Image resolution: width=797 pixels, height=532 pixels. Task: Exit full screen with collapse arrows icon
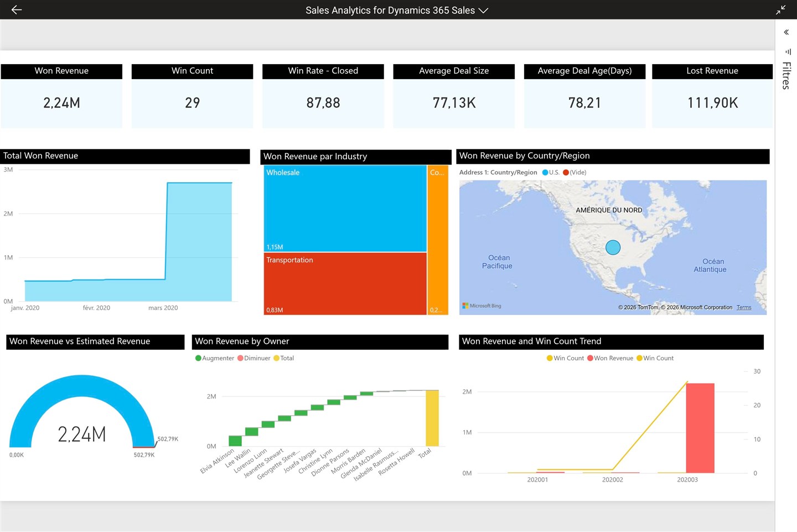[x=781, y=9]
